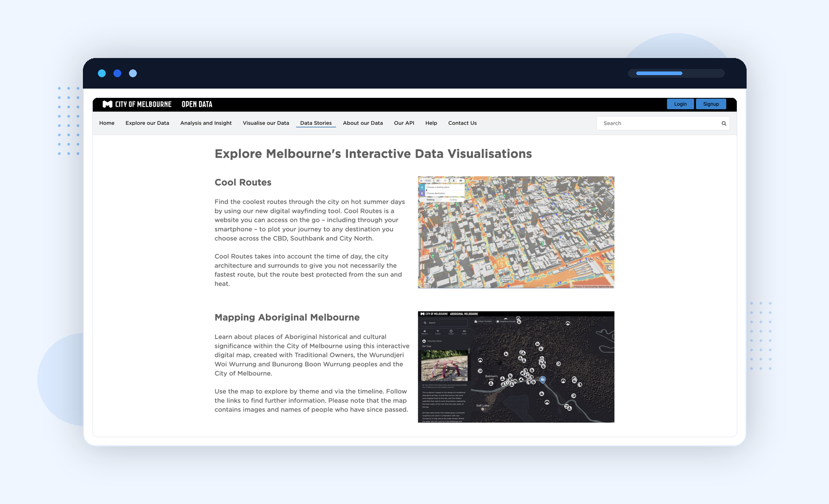Open About our Data page
The width and height of the screenshot is (829, 504).
pos(363,123)
